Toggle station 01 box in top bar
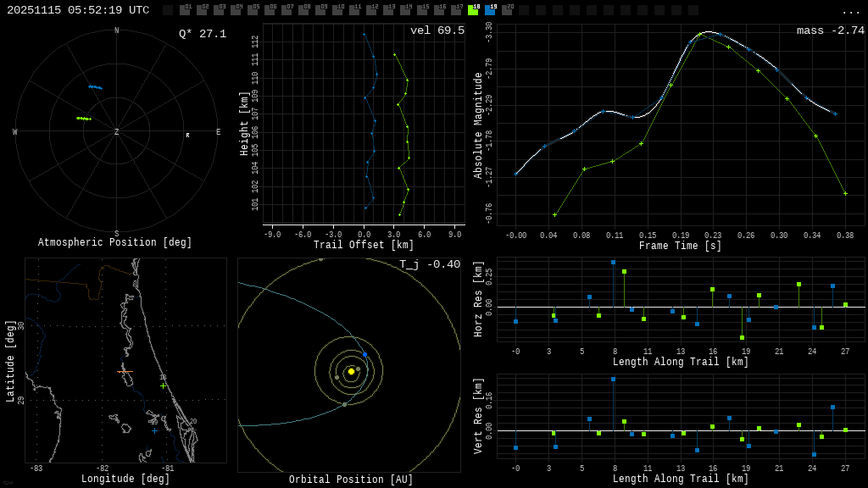The width and height of the screenshot is (868, 488). pos(185,10)
